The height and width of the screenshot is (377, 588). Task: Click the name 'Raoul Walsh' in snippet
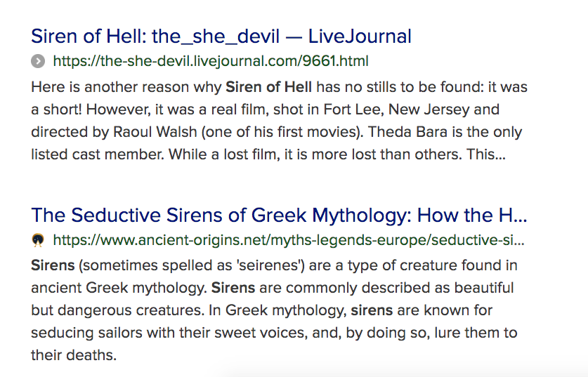155,132
